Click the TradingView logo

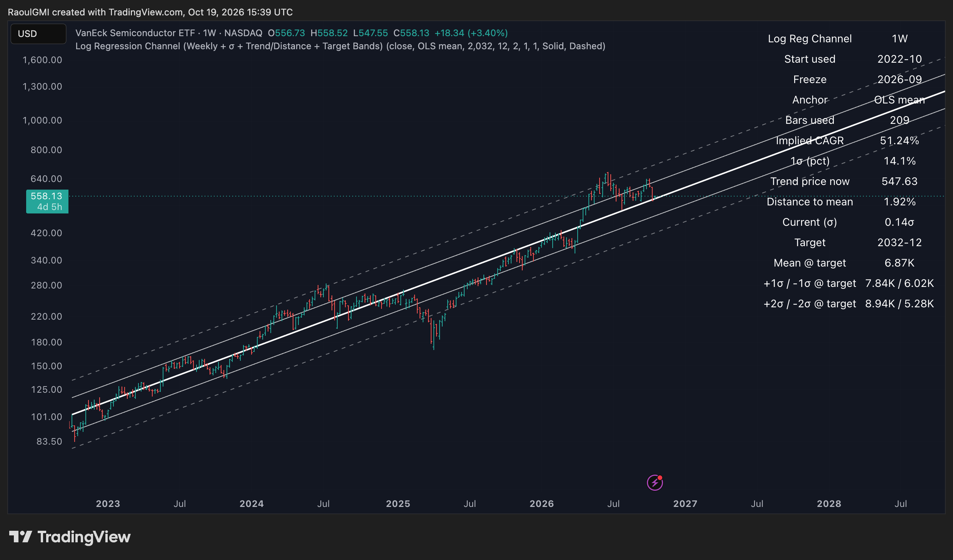coord(70,537)
